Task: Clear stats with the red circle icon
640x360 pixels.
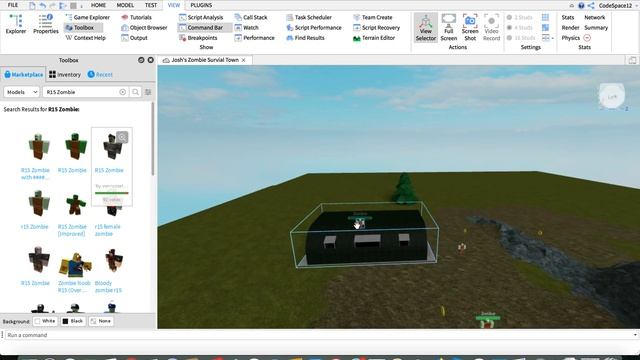Action: (587, 38)
